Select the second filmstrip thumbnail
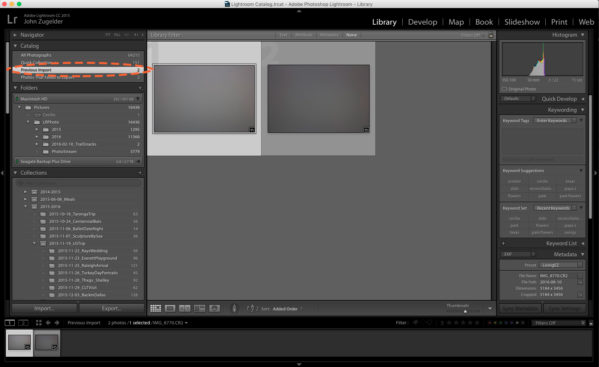This screenshot has height=367, width=599. [47, 343]
